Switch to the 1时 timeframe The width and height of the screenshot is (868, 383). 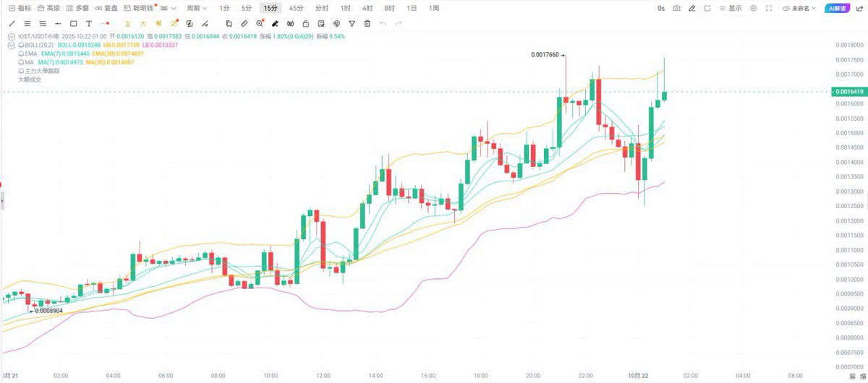point(345,8)
